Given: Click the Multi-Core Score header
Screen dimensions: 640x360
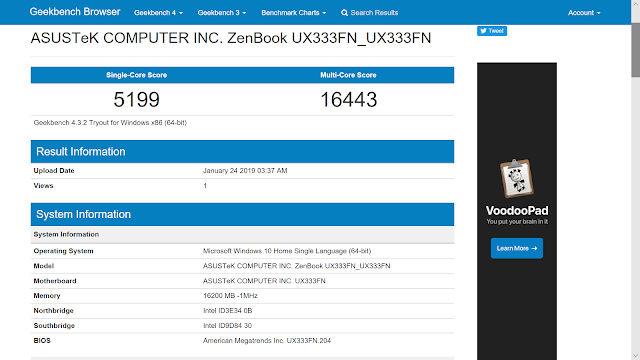Looking at the screenshot, I should point(348,75).
